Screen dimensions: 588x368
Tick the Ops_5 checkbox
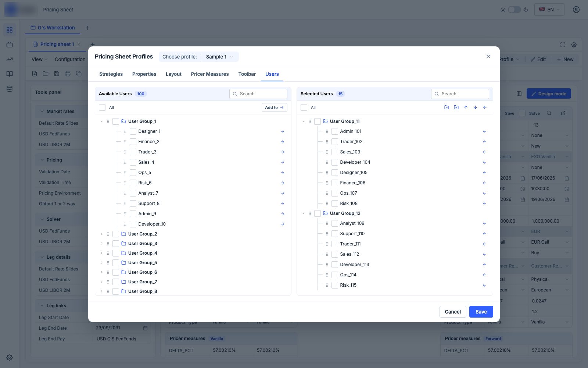pyautogui.click(x=133, y=173)
